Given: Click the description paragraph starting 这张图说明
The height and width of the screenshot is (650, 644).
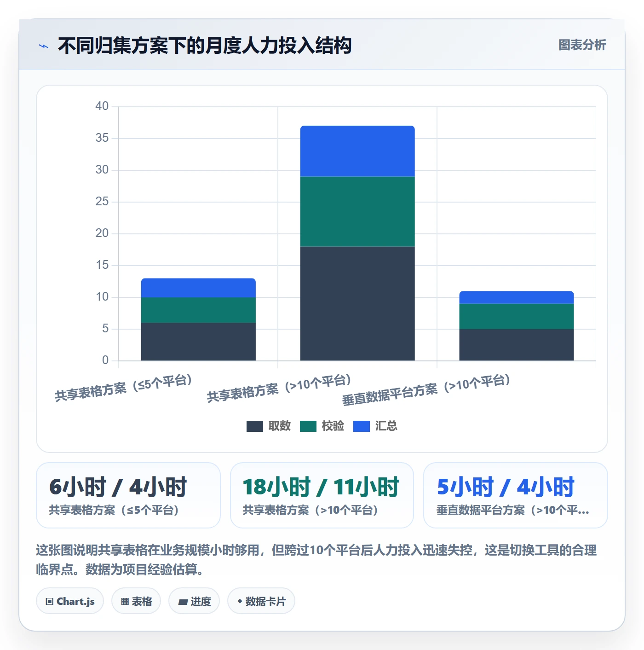Looking at the screenshot, I should (316, 559).
